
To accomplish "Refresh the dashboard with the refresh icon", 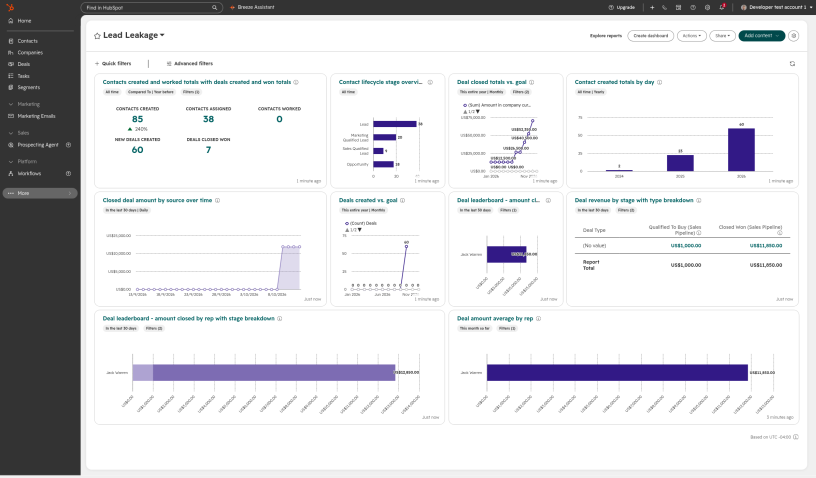I will coord(792,63).
